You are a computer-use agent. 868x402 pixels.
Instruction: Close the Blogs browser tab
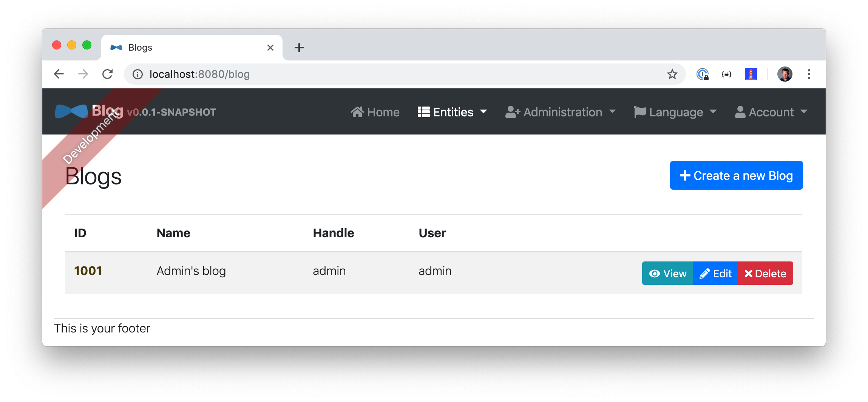pyautogui.click(x=270, y=48)
